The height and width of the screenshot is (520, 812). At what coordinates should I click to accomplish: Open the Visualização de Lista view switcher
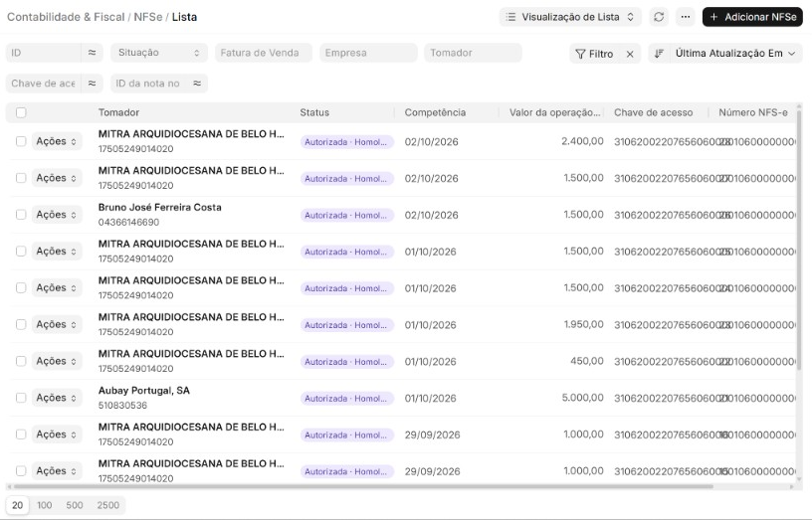click(x=570, y=17)
